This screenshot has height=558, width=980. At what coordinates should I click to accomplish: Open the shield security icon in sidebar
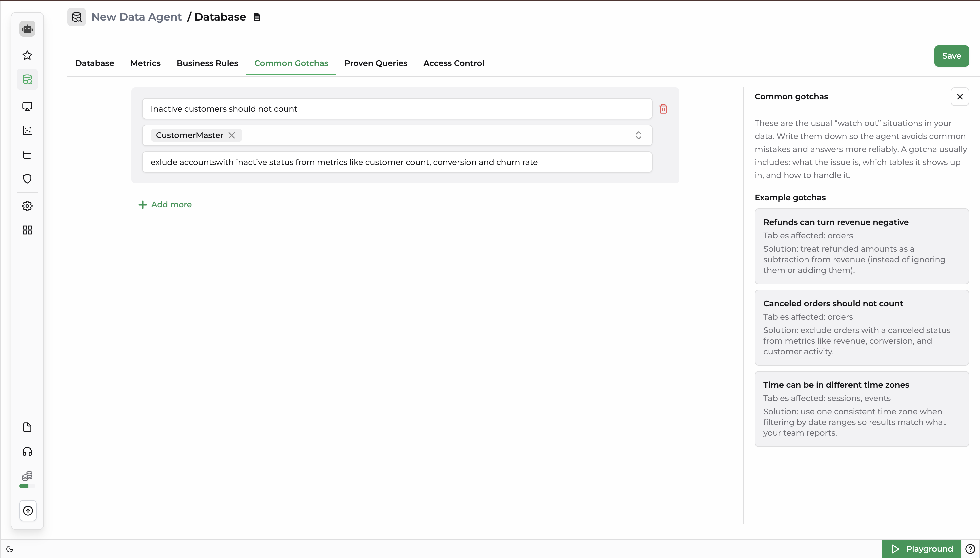coord(27,179)
